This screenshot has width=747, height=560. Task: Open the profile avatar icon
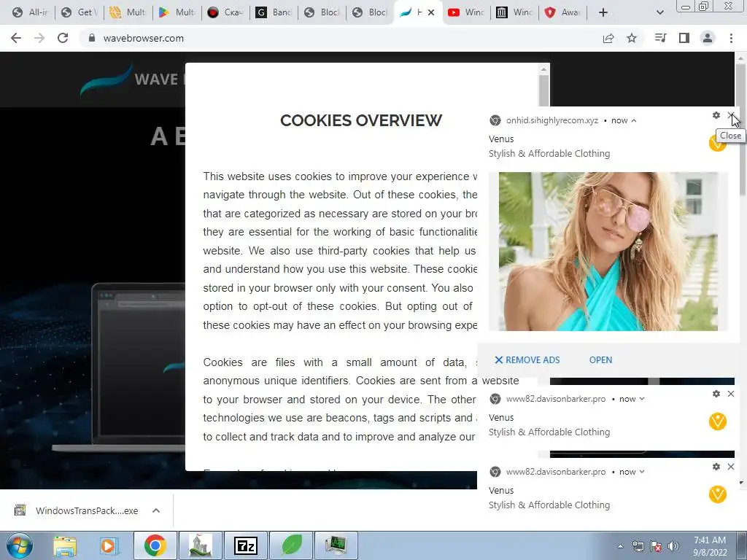point(708,38)
